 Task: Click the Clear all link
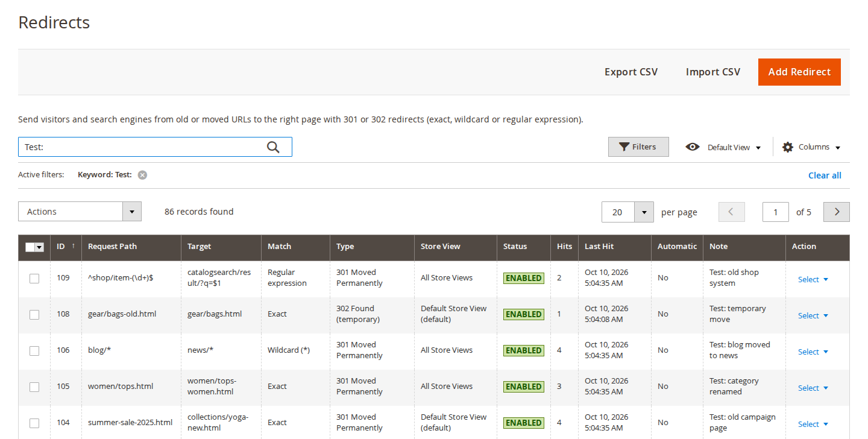[x=825, y=175]
